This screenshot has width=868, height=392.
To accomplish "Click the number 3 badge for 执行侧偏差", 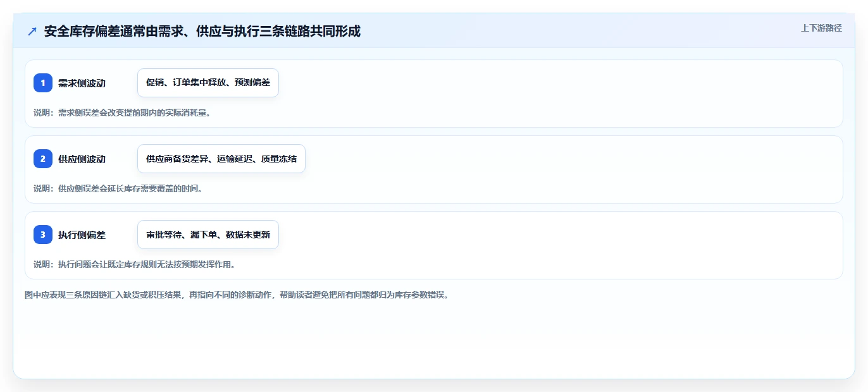I will [x=43, y=235].
